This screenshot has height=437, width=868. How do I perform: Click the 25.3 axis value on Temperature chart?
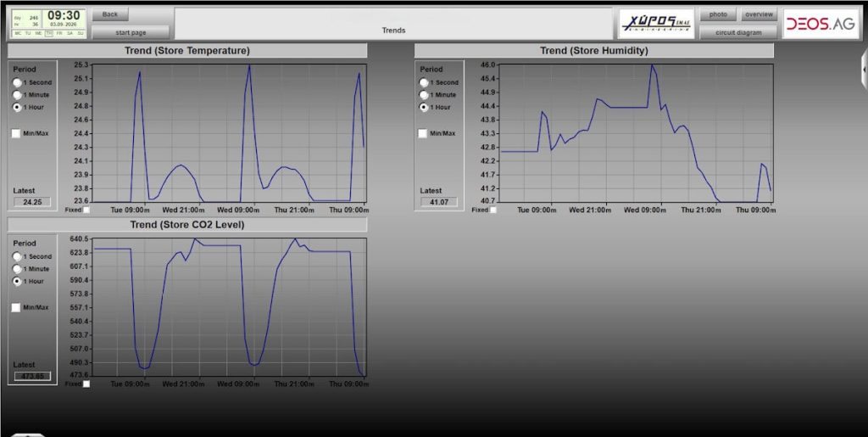click(x=81, y=64)
